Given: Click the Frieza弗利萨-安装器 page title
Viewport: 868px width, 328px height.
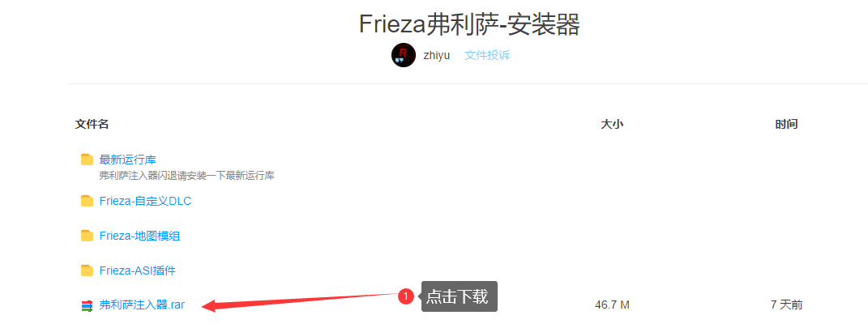Looking at the screenshot, I should click(469, 24).
